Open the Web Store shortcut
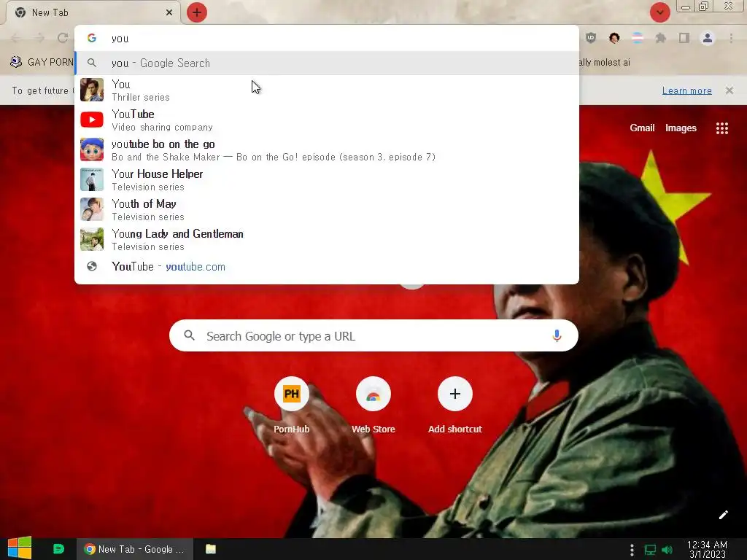Viewport: 747px width, 560px height. (x=373, y=405)
